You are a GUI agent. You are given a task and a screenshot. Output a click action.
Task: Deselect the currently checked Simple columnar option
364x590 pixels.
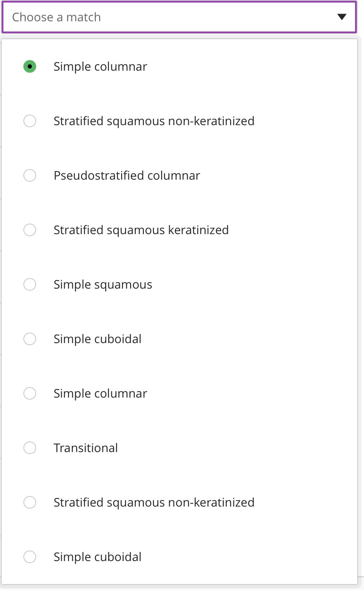(30, 66)
